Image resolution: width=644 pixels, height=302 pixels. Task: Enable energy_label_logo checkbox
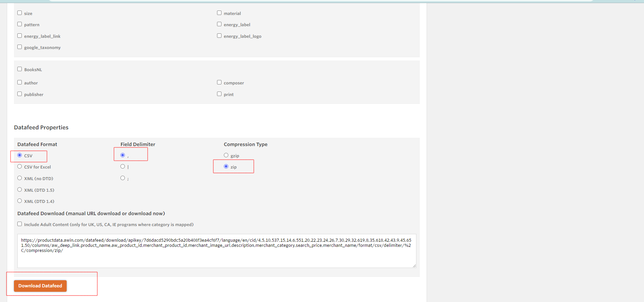[x=219, y=36]
